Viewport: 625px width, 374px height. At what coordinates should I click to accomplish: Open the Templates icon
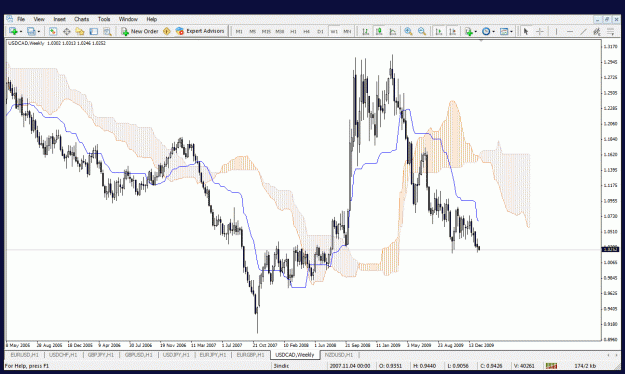pyautogui.click(x=504, y=31)
